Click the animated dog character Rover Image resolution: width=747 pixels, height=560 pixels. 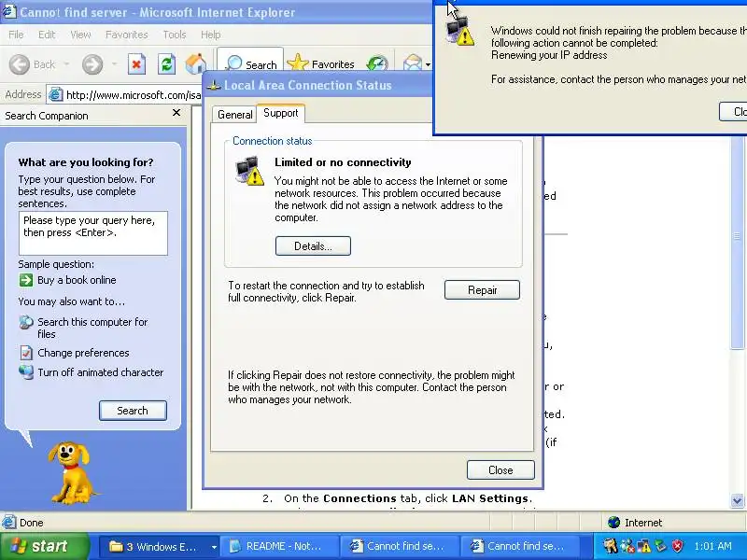coord(71,472)
